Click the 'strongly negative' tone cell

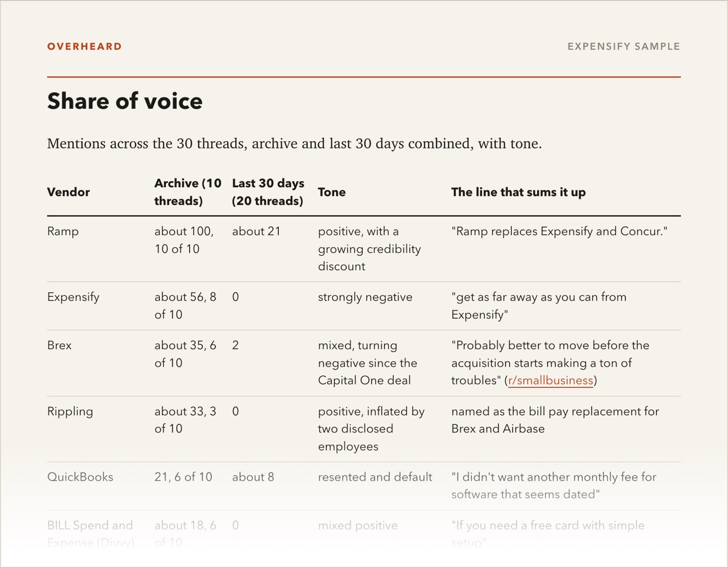[365, 297]
